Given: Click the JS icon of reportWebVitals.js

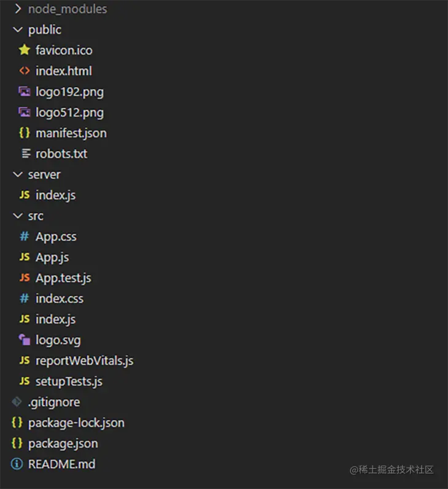Looking at the screenshot, I should pos(25,361).
